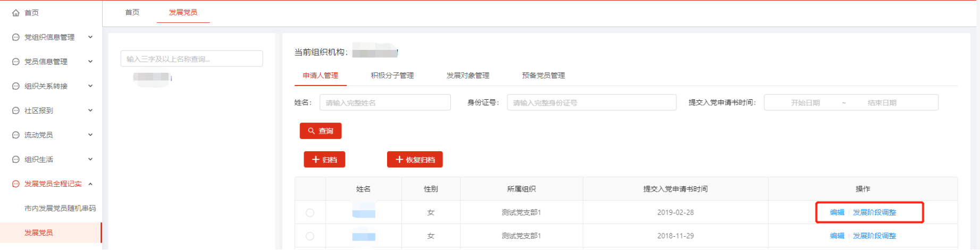This screenshot has height=250, width=980.
Task: Click the 组织生活 sidebar icon
Action: pyautogui.click(x=15, y=159)
